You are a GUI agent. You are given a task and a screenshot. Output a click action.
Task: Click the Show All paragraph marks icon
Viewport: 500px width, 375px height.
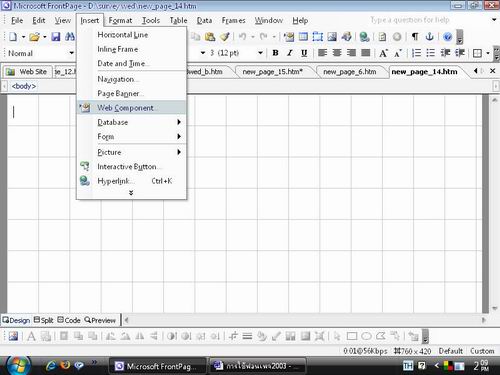coord(415,37)
